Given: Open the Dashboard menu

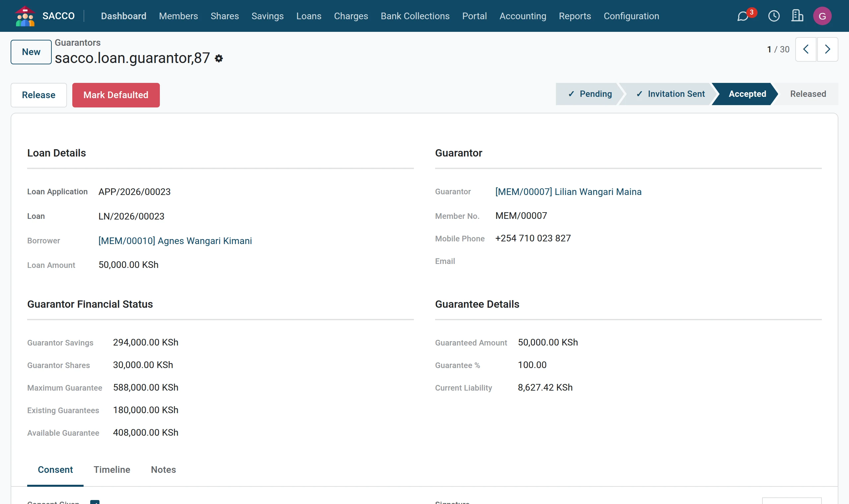Looking at the screenshot, I should click(x=124, y=16).
